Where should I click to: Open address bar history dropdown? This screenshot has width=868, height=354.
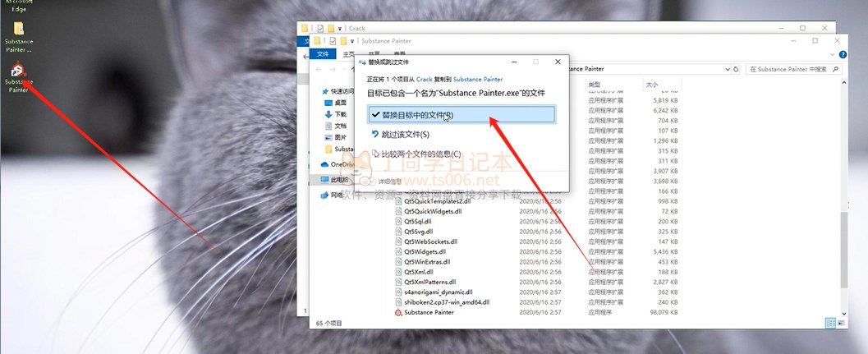point(728,69)
